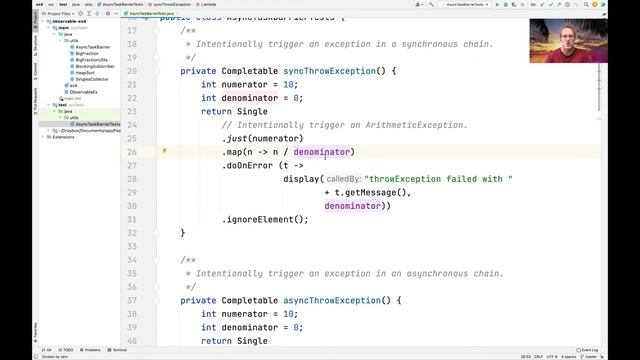
Task: Click the editor vertical scrollbar
Action: (x=599, y=88)
